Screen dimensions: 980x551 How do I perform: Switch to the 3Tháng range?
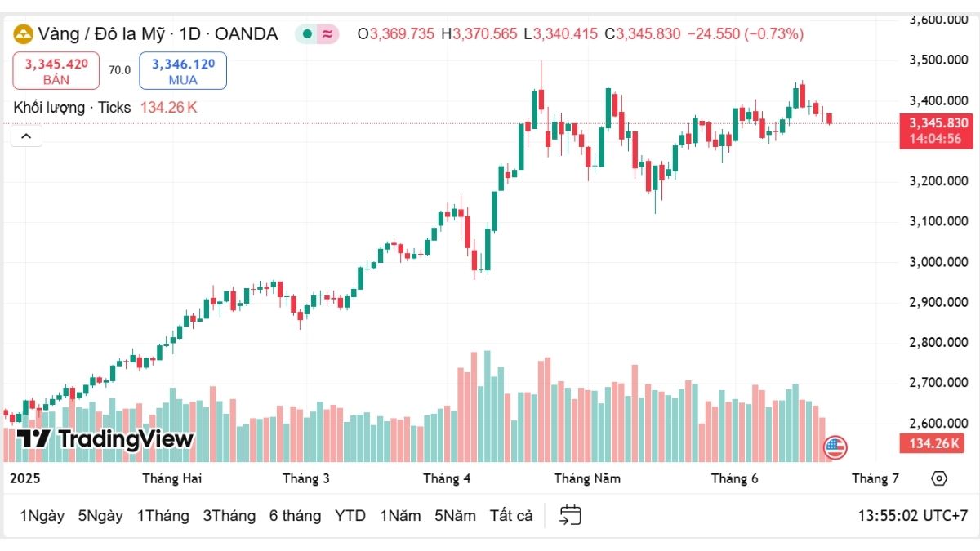click(229, 516)
